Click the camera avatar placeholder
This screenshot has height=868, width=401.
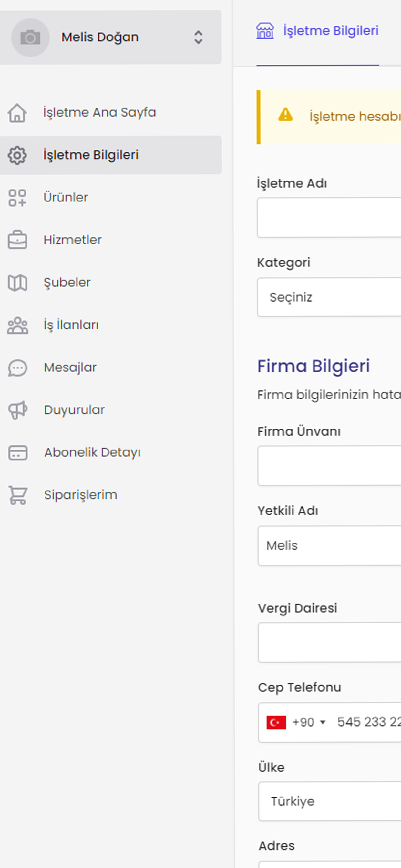tap(30, 37)
